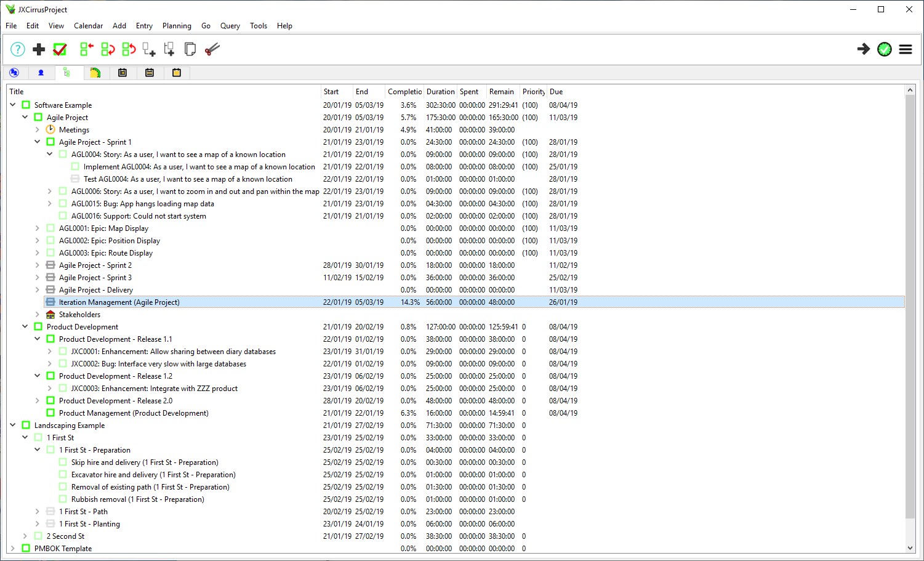924x561 pixels.
Task: Click the red checkmark complete icon
Action: tap(60, 49)
